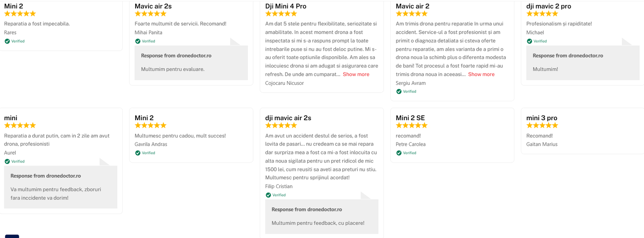Expand the Dji Mini 4 Pro review with Show more
Screen dimensions: 644x238
tap(356, 74)
